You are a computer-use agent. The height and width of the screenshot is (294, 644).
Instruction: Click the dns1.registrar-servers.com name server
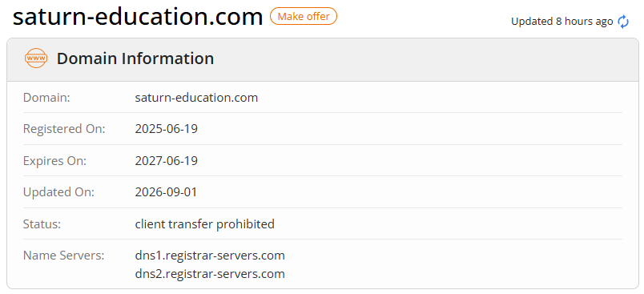(210, 256)
